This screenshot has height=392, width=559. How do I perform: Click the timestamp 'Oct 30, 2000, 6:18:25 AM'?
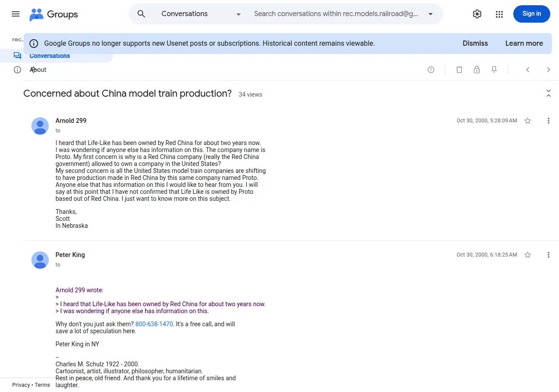[x=487, y=255]
